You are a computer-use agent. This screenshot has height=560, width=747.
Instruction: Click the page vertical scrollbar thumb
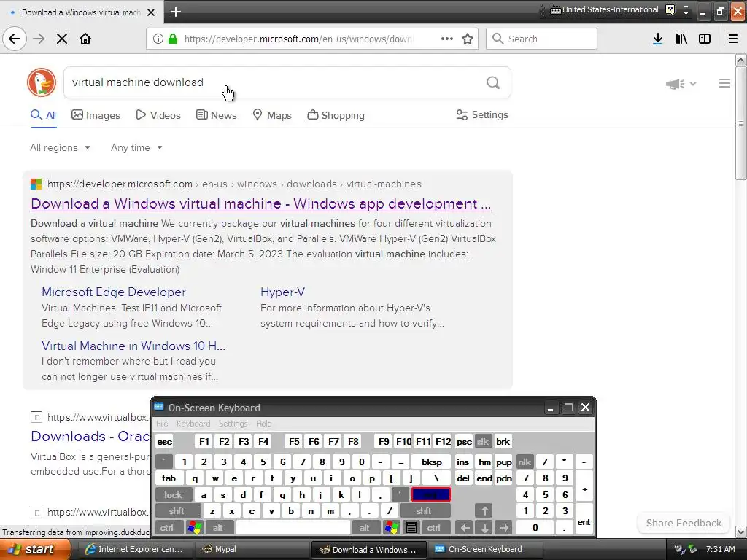tap(740, 122)
